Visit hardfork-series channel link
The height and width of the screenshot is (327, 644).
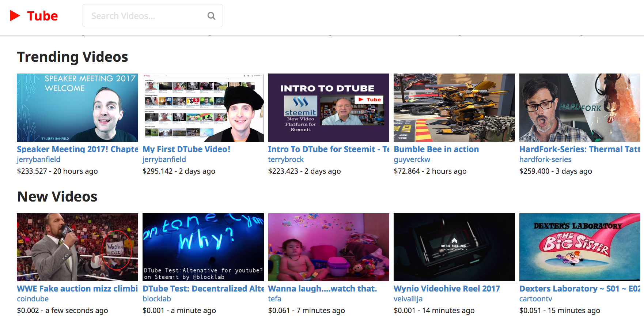(x=545, y=159)
